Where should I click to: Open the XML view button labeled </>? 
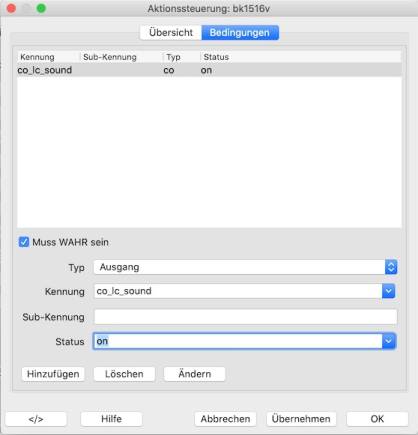pos(36,419)
